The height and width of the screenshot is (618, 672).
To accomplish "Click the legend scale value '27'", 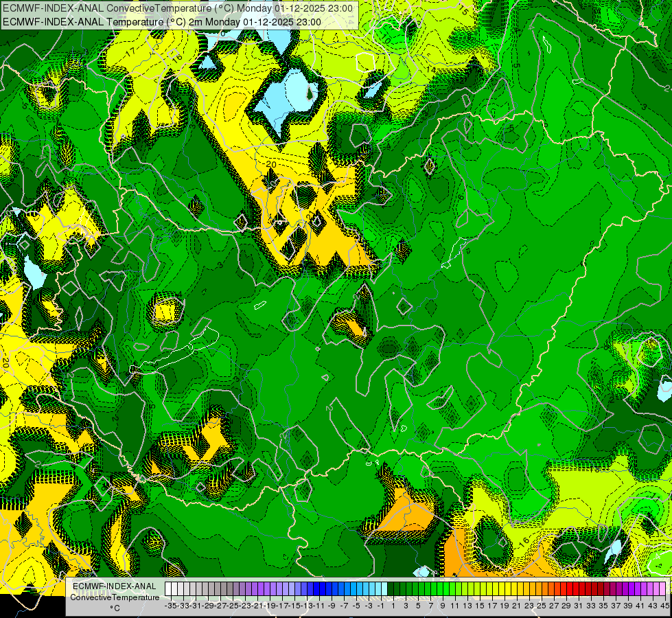I will [x=554, y=606].
